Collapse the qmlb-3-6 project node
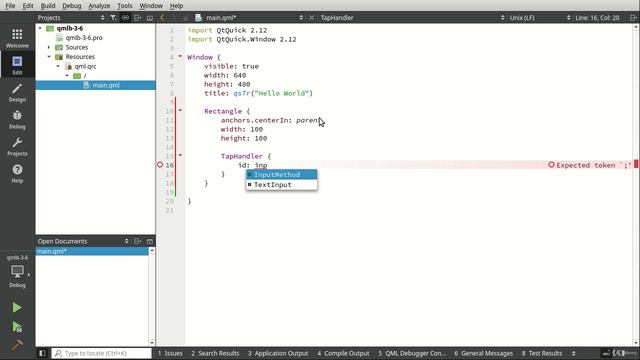This screenshot has height=360, width=640. pos(40,28)
